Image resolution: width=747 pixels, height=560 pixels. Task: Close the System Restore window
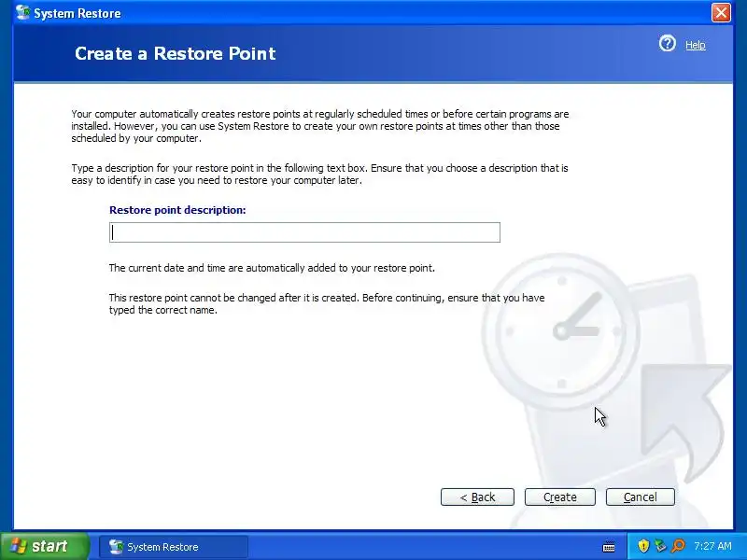point(721,12)
